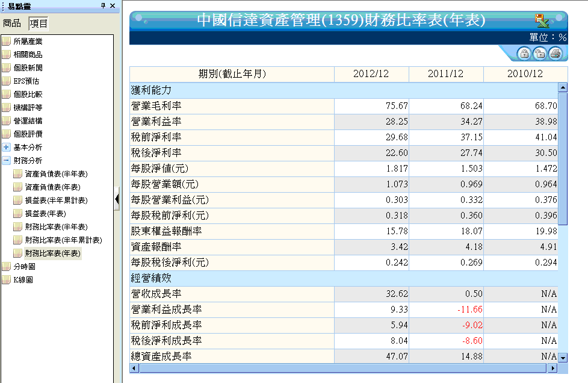Click document icon beside 機構評等
The width and height of the screenshot is (588, 383).
7,107
